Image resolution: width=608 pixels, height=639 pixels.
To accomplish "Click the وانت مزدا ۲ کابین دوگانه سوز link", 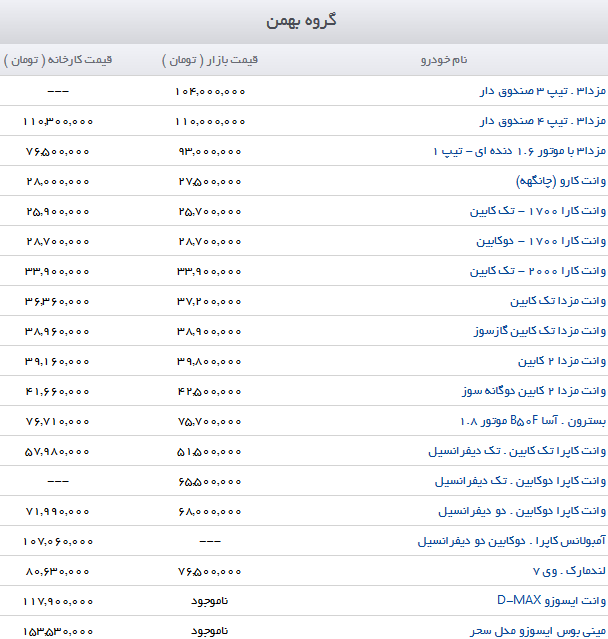I will coord(534,391).
